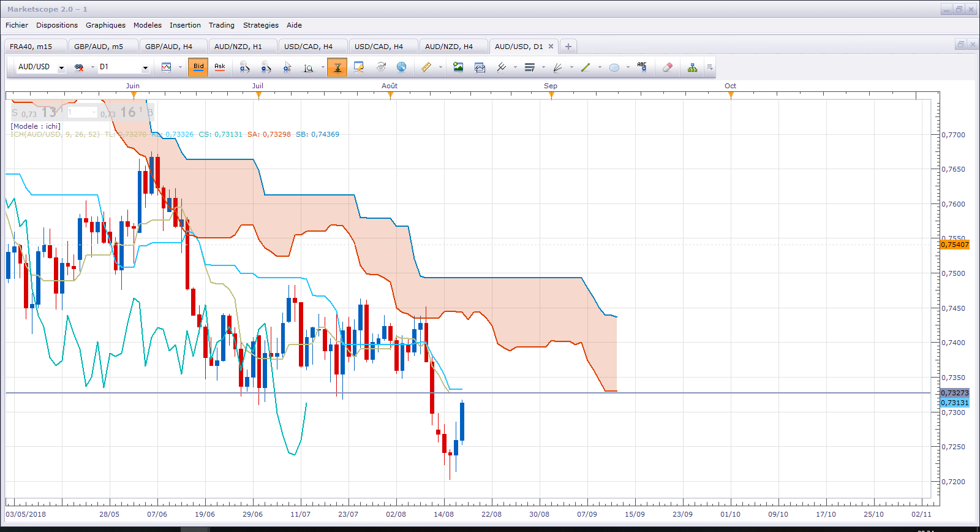Click the green hierarchy structure icon
The image size is (980, 532).
[x=692, y=67]
